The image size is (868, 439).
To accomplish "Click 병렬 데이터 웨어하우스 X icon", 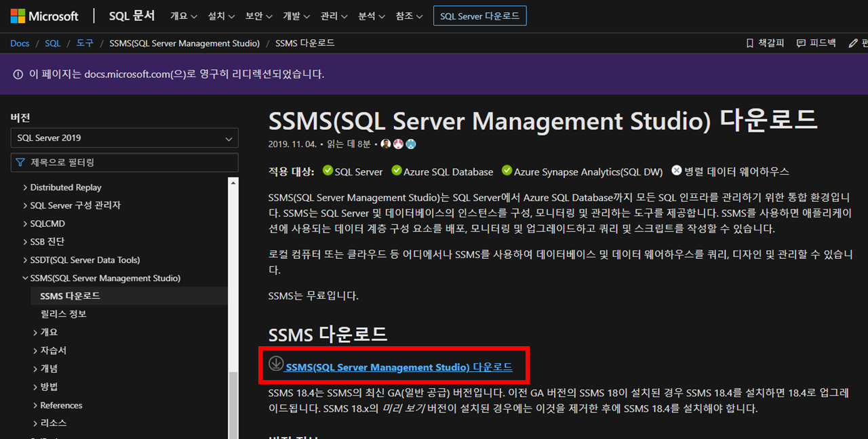I will tap(677, 171).
